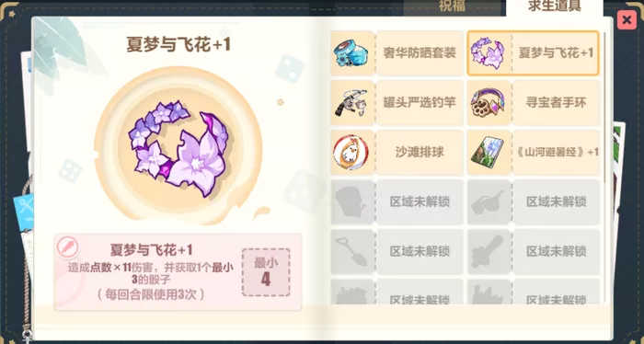Choose the 寻宝者手环 item label
Image resolution: width=644 pixels, height=344 pixels.
[556, 103]
